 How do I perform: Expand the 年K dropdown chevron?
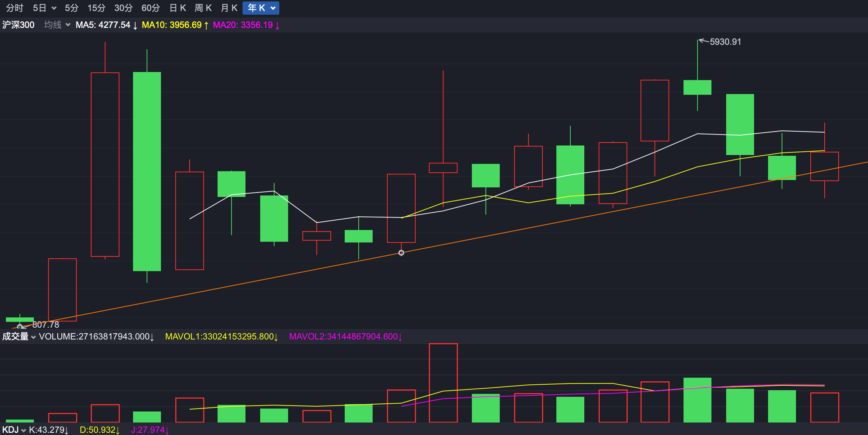(x=273, y=8)
